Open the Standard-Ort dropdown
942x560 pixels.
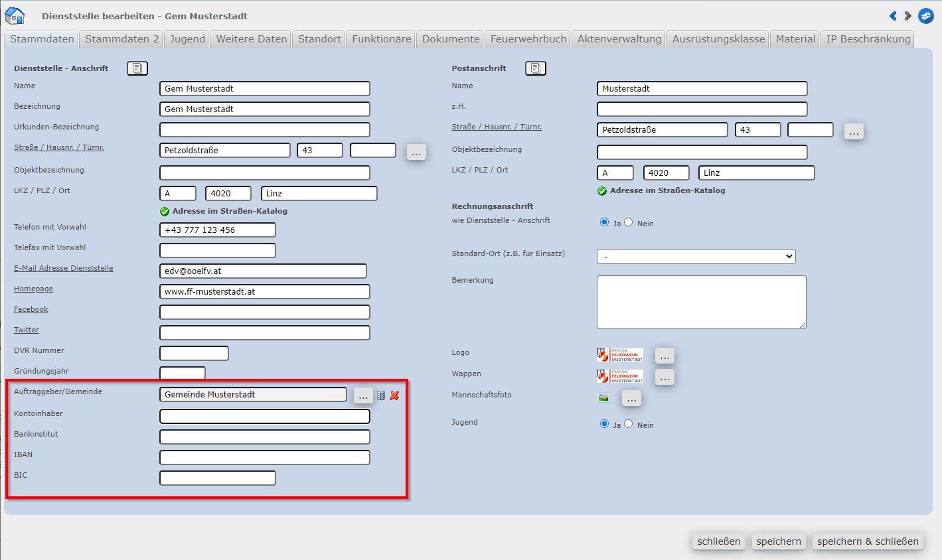click(696, 256)
